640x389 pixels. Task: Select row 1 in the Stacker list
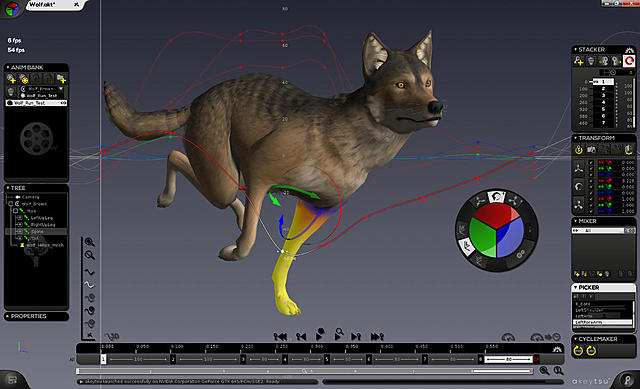coord(603,82)
